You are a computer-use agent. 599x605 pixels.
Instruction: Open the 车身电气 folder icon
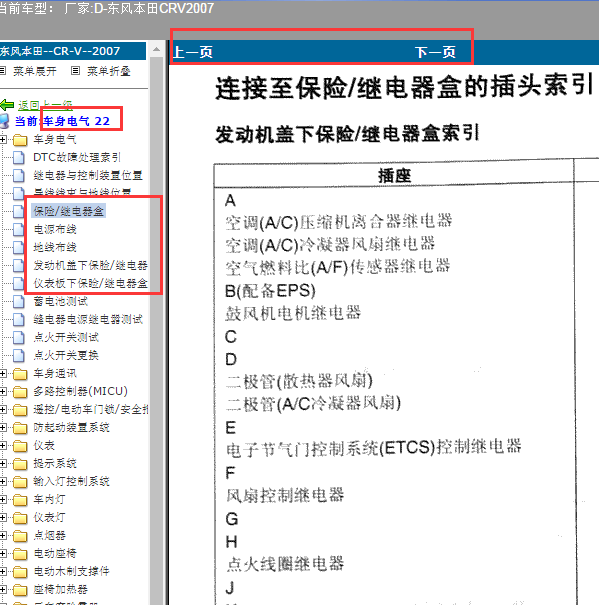pyautogui.click(x=20, y=140)
